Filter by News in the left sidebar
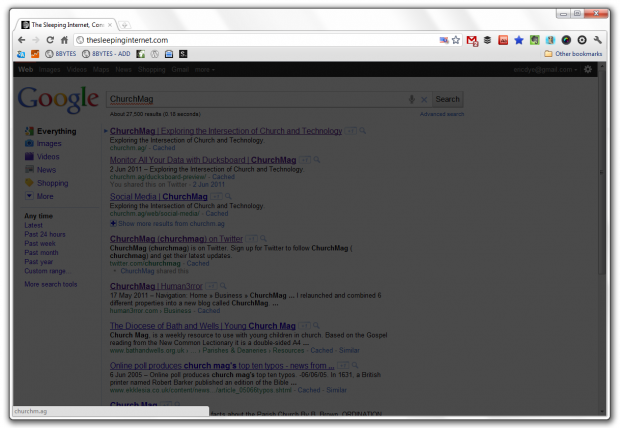Image resolution: width=620 pixels, height=428 pixels. coord(46,170)
